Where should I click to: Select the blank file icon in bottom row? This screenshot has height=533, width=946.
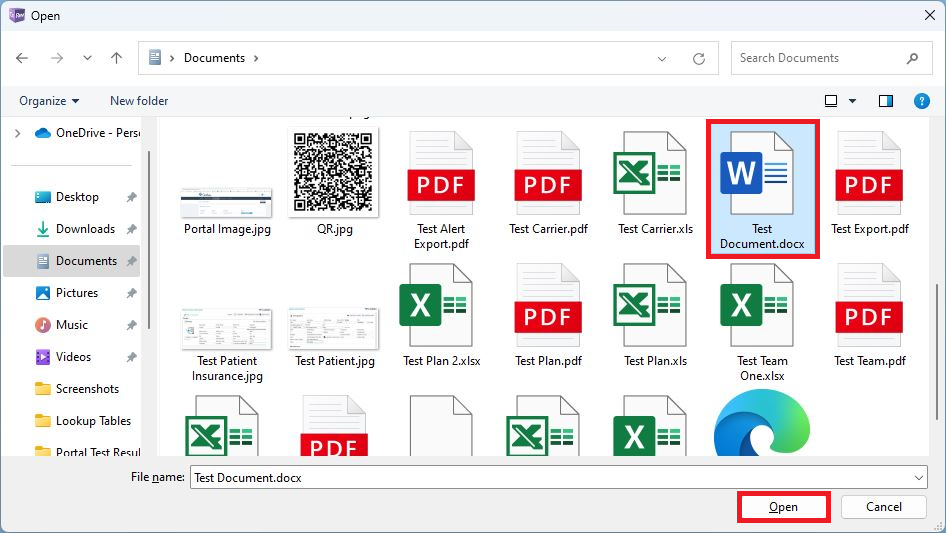tap(441, 425)
